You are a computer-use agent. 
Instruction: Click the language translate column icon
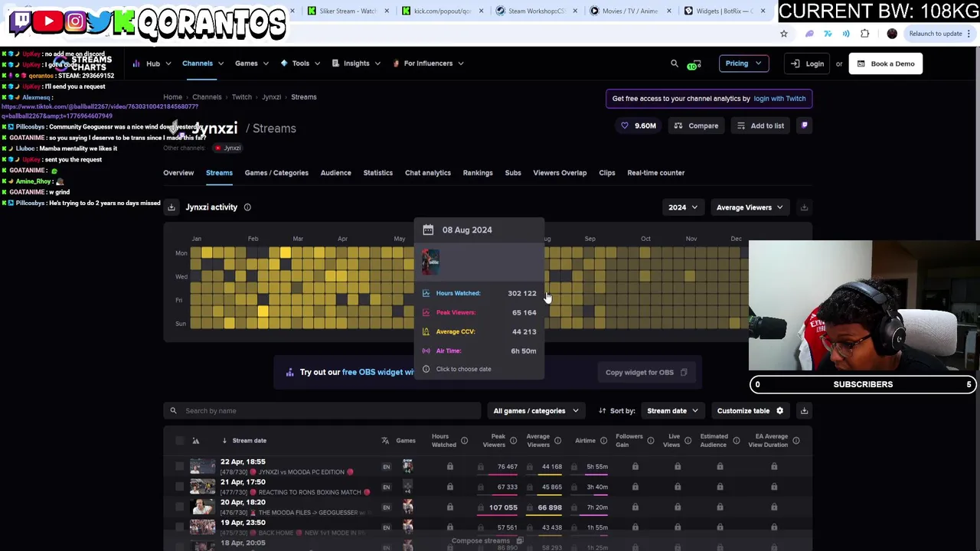tap(385, 441)
